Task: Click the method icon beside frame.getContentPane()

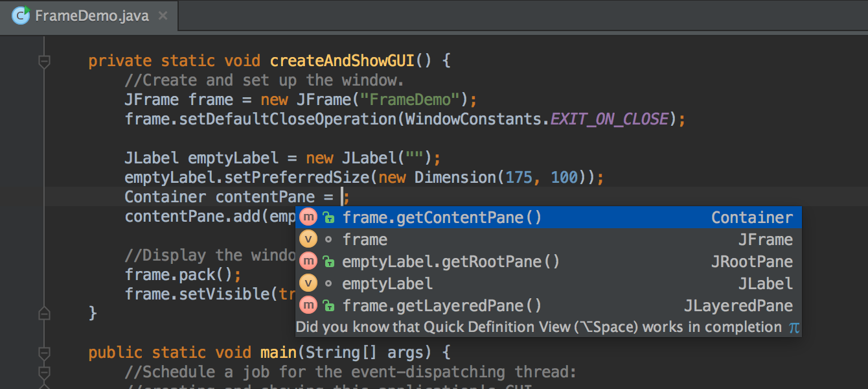Action: (308, 217)
